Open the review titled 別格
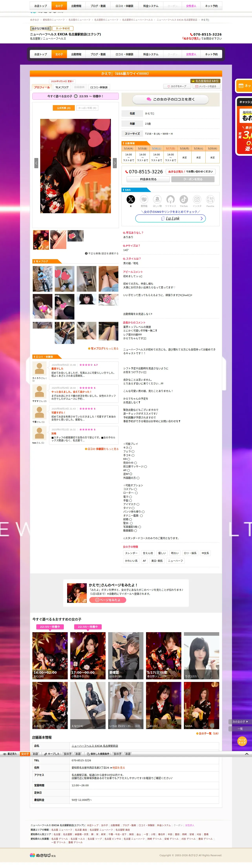Image resolution: width=252 pixels, height=868 pixels. 54,434
